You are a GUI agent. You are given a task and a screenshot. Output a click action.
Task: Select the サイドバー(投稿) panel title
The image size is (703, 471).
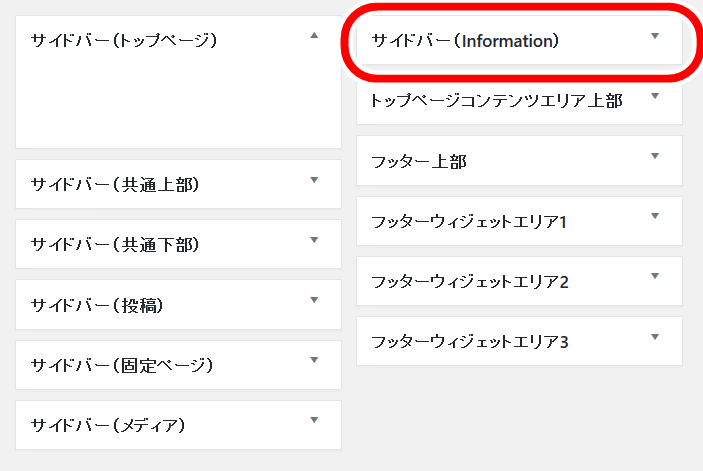pos(97,305)
